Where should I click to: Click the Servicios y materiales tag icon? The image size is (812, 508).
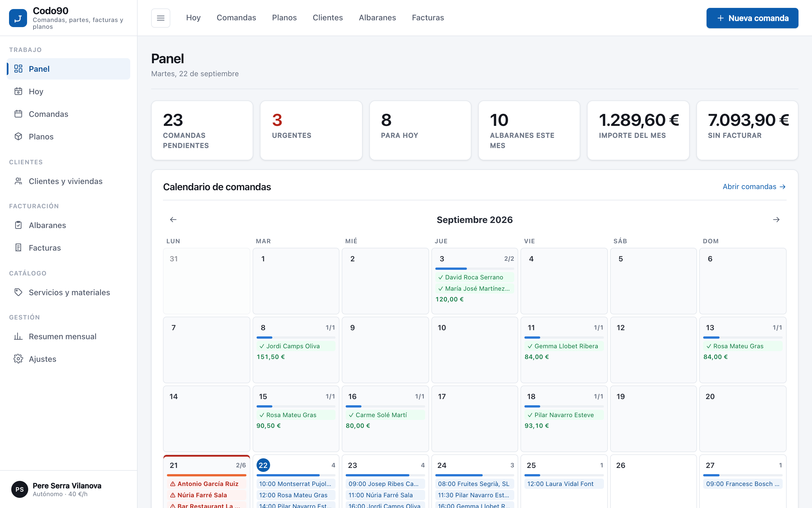click(x=18, y=292)
